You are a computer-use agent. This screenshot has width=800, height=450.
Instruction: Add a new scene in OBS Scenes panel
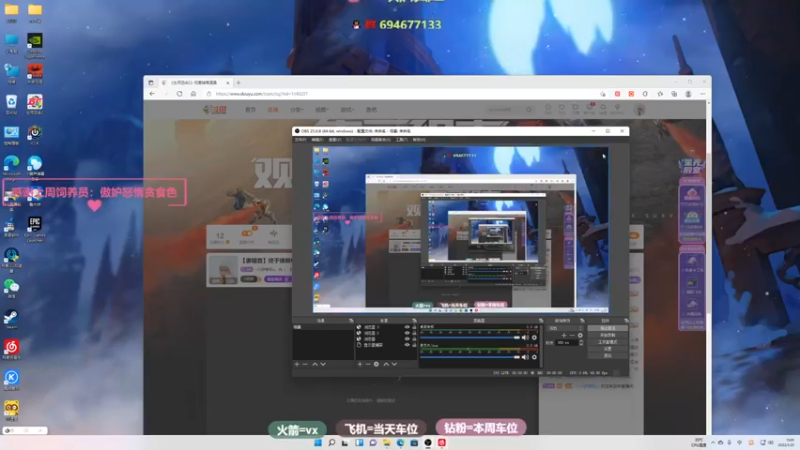tap(297, 364)
